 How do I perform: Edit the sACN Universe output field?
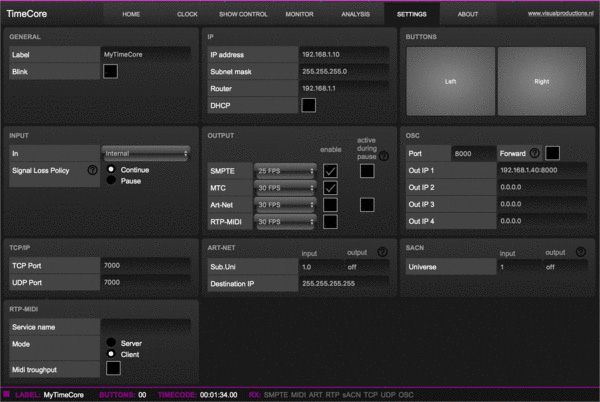coord(565,267)
